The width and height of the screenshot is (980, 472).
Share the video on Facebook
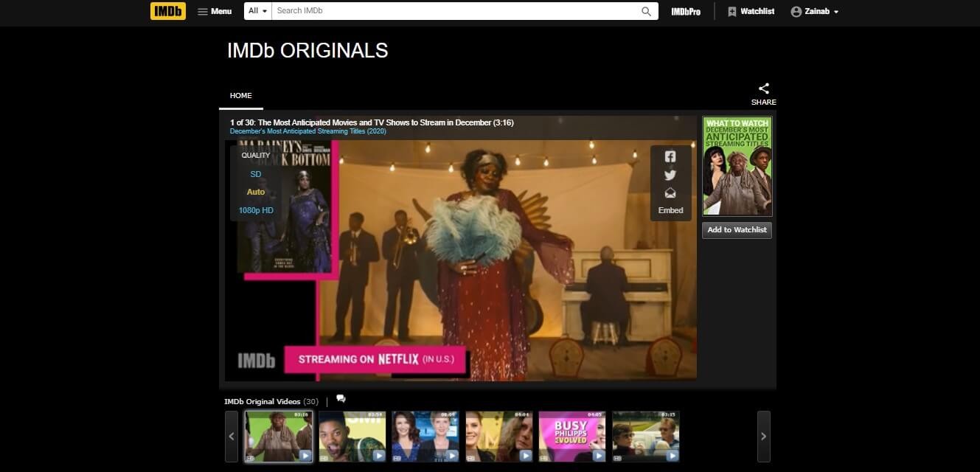(670, 156)
